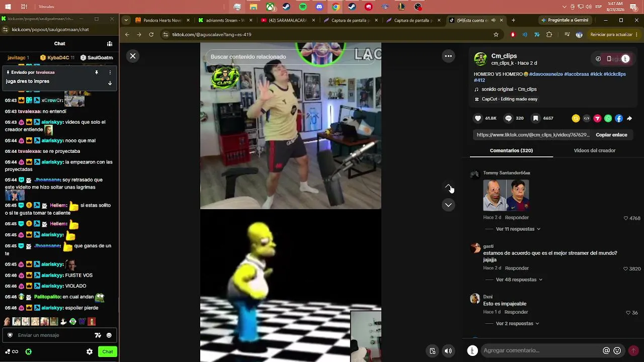Open Kick chat settings gear
Image resolution: width=644 pixels, height=362 pixels.
[90, 351]
